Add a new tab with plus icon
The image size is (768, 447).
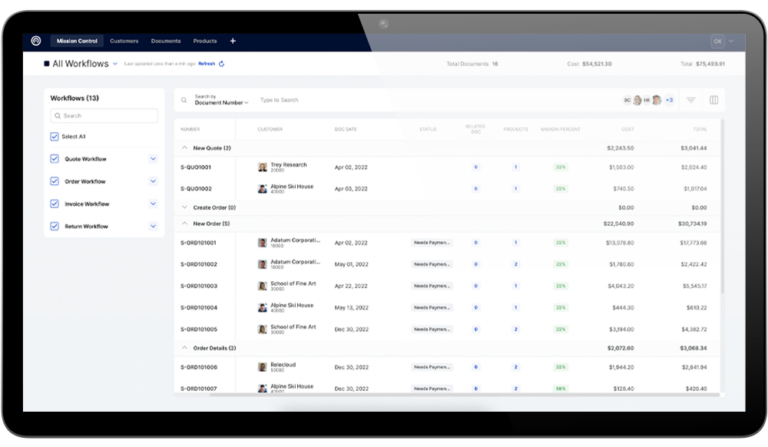[x=233, y=41]
